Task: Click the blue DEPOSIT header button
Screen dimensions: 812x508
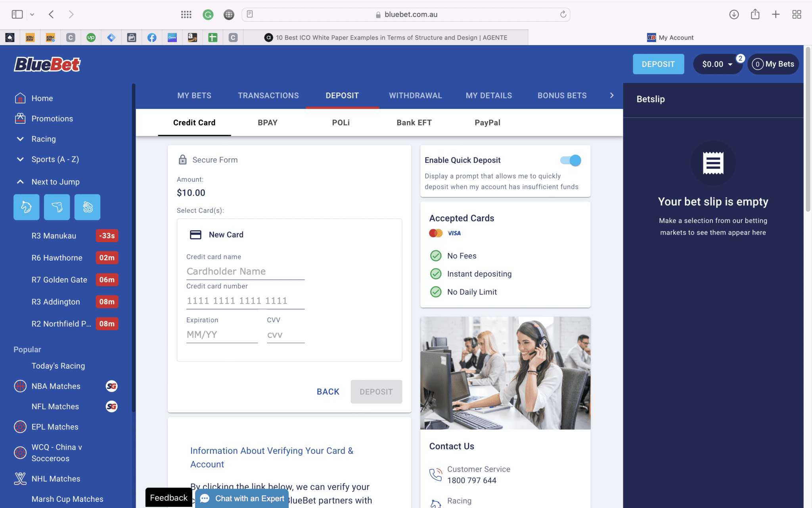Action: (x=658, y=64)
